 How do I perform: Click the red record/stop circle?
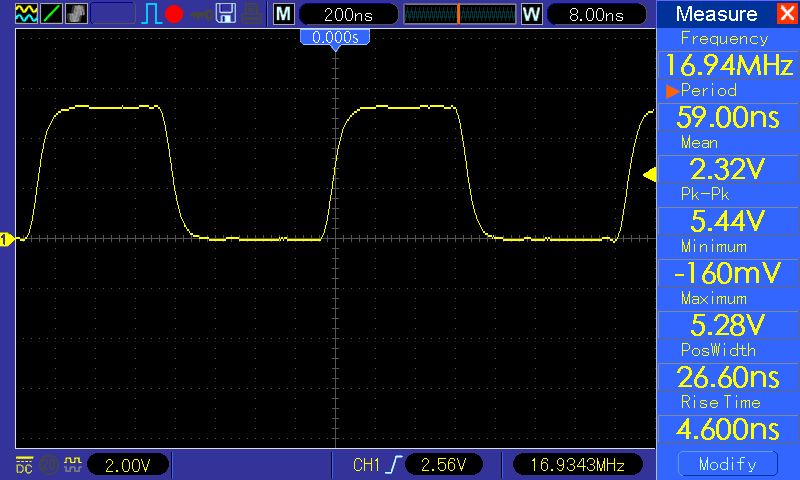[174, 14]
